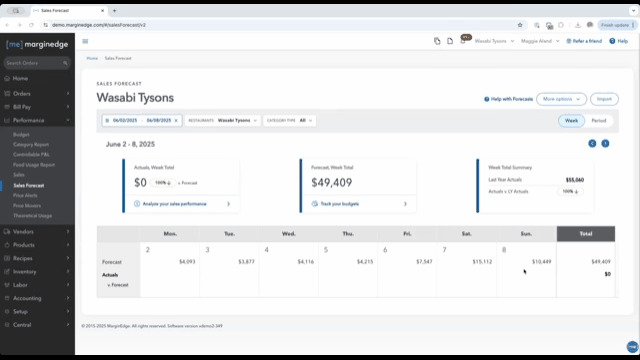Click Refer a friend link
Screen dimensions: 640x360
pyautogui.click(x=584, y=41)
